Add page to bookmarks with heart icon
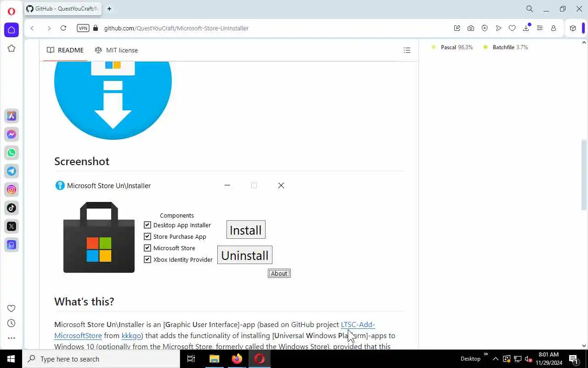 (512, 28)
